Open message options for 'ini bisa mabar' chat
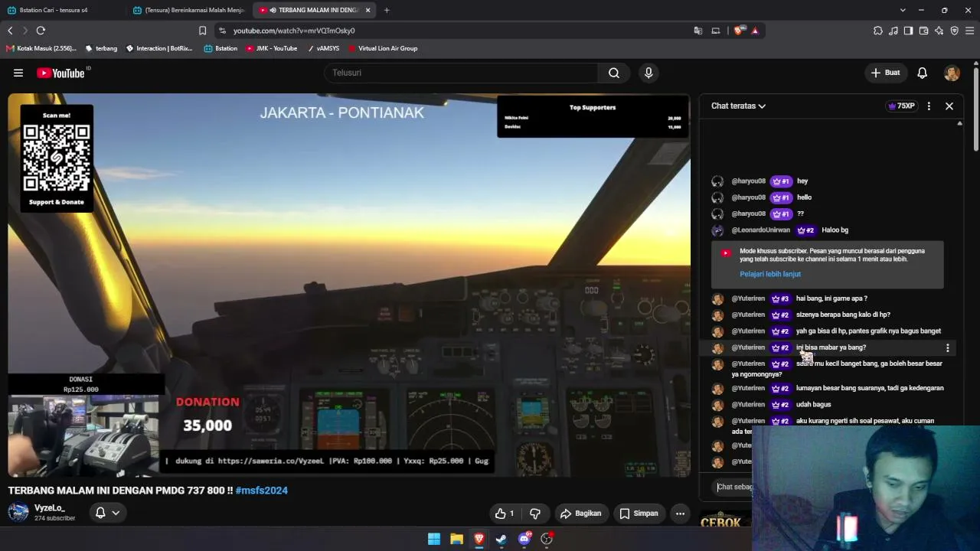The image size is (980, 551). (x=948, y=348)
